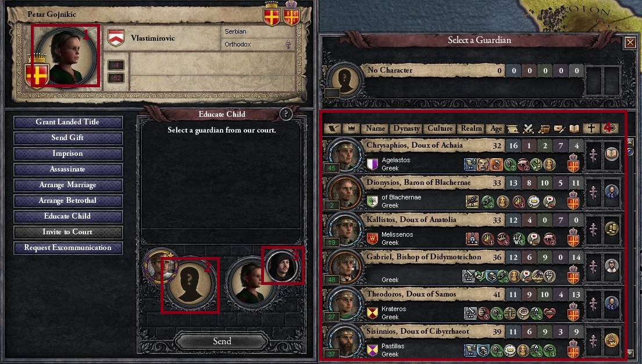The height and width of the screenshot is (364, 642).
Task: Sort the guardian list by Dynasty column
Action: tap(406, 129)
